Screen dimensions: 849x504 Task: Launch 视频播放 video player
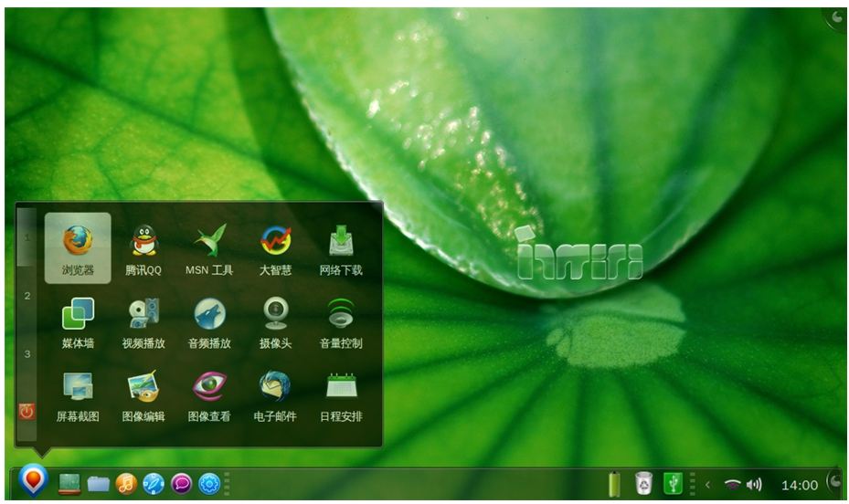pos(143,323)
